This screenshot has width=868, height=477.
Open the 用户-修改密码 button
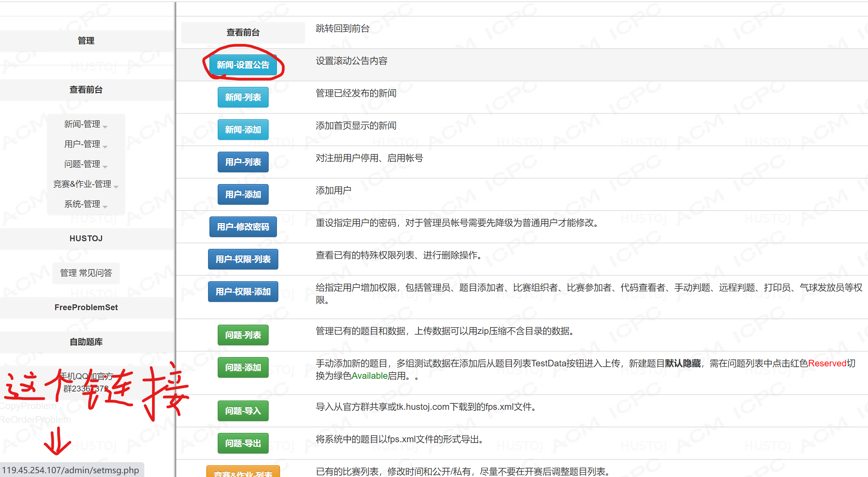[x=243, y=227]
